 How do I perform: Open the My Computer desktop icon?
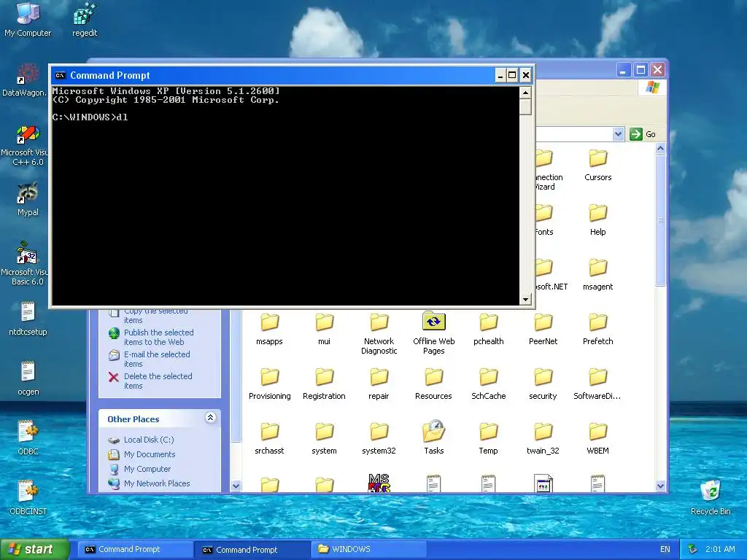tap(28, 19)
